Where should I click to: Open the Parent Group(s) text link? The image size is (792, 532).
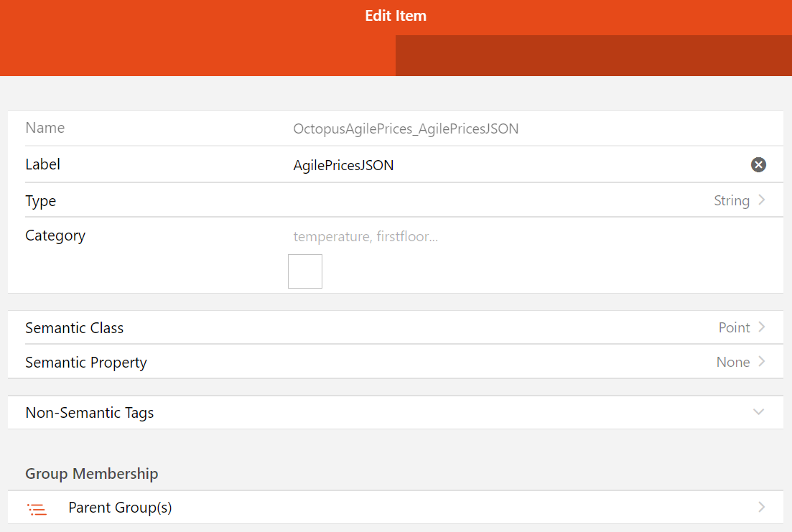pyautogui.click(x=120, y=508)
